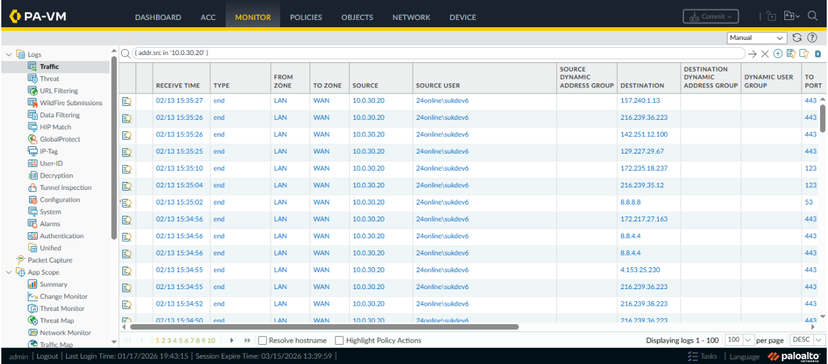The width and height of the screenshot is (828, 364).
Task: Select Configuration logs in sidebar
Action: [x=60, y=200]
